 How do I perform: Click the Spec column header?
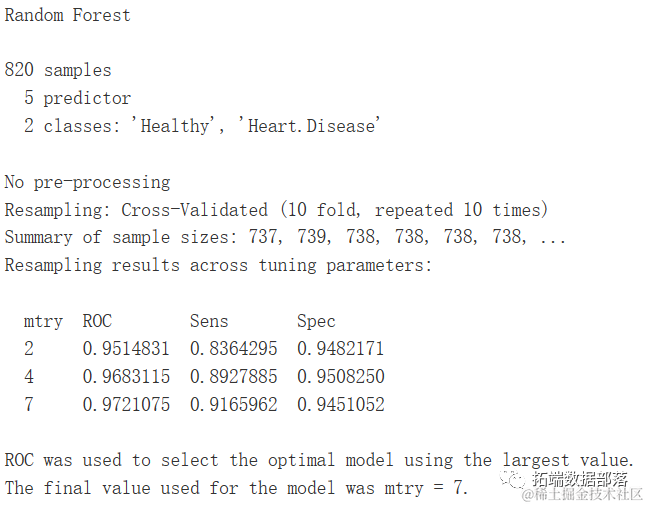click(x=316, y=321)
